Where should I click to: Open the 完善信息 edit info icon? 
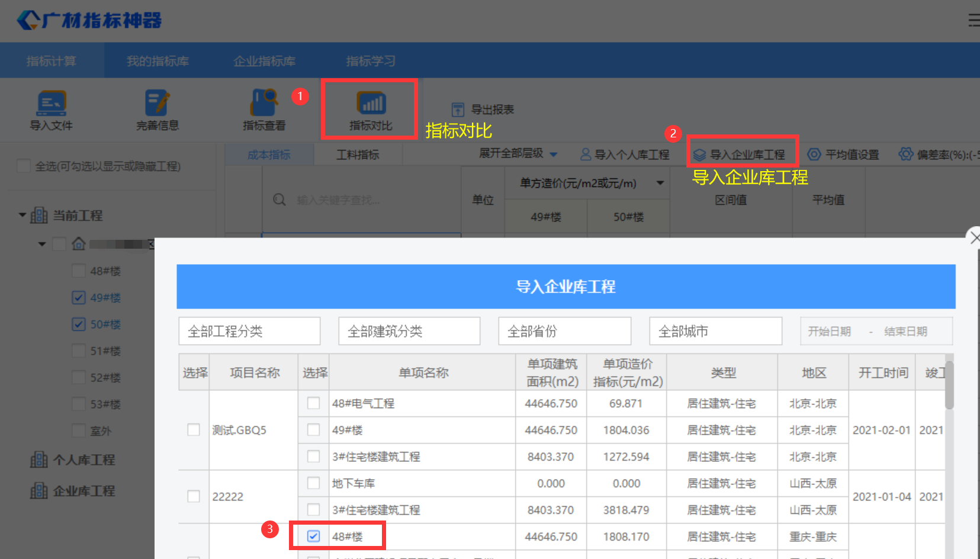[x=158, y=103]
